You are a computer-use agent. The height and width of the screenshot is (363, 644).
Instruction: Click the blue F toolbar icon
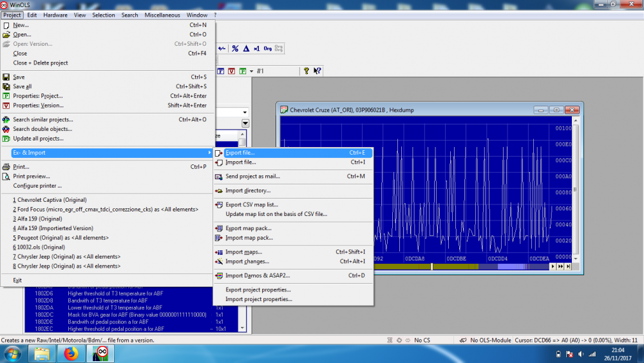tap(220, 71)
